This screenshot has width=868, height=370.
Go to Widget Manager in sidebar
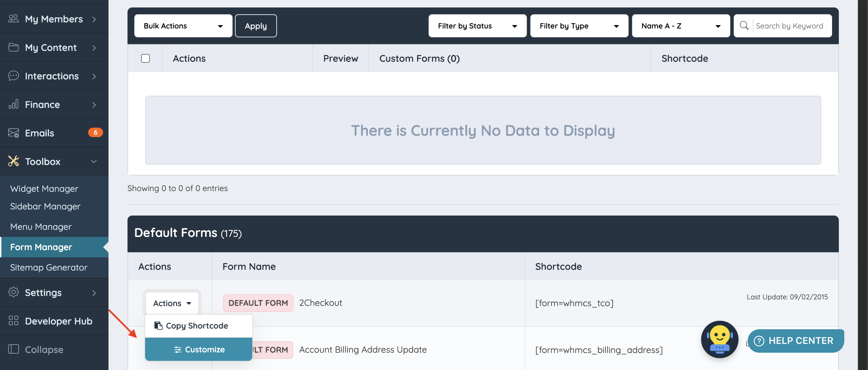click(x=44, y=189)
